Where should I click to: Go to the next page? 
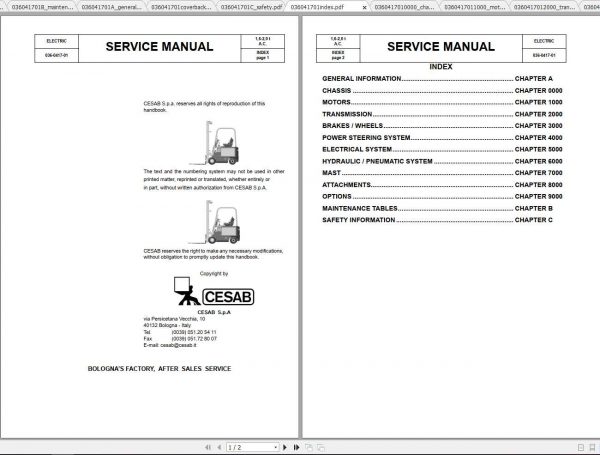coord(285,447)
